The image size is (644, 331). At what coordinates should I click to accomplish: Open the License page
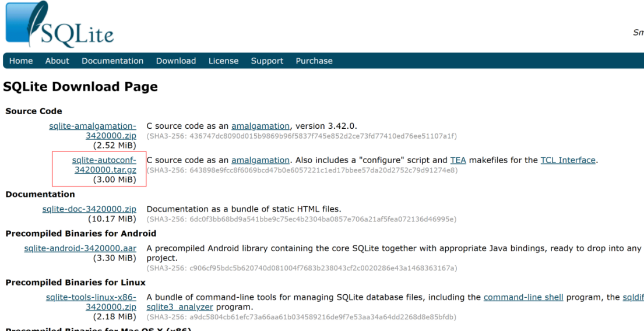(223, 61)
